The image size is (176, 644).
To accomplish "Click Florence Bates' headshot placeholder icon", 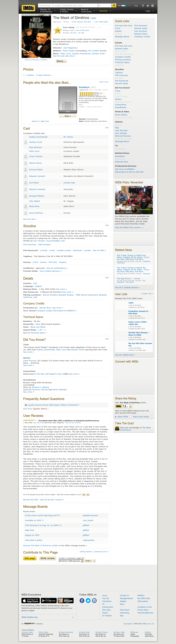I will coord(26,170).
